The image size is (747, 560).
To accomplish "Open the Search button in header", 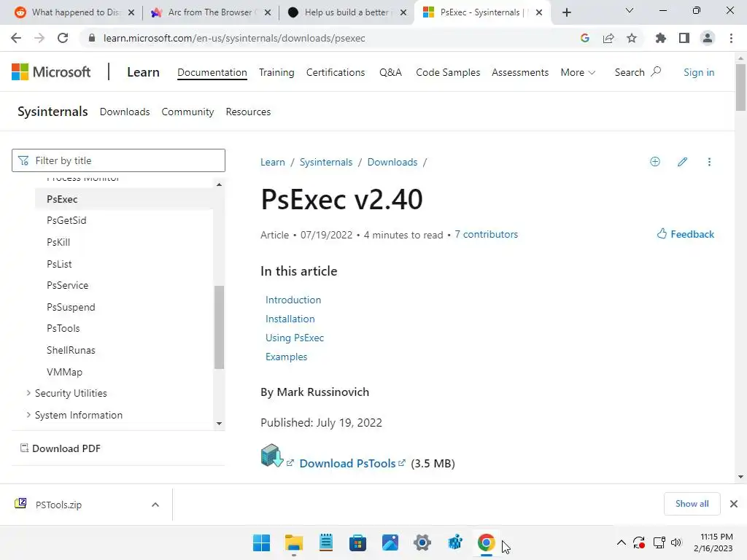I will tap(638, 72).
